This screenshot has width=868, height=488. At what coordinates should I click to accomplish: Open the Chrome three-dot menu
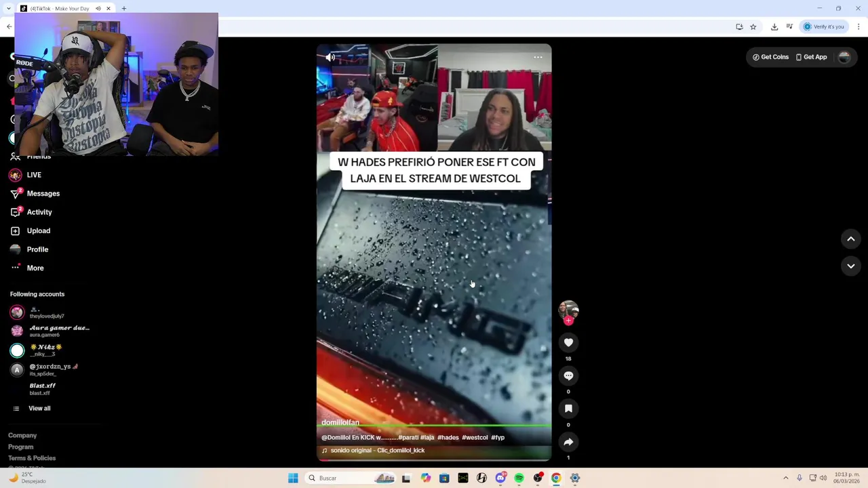pos(859,27)
